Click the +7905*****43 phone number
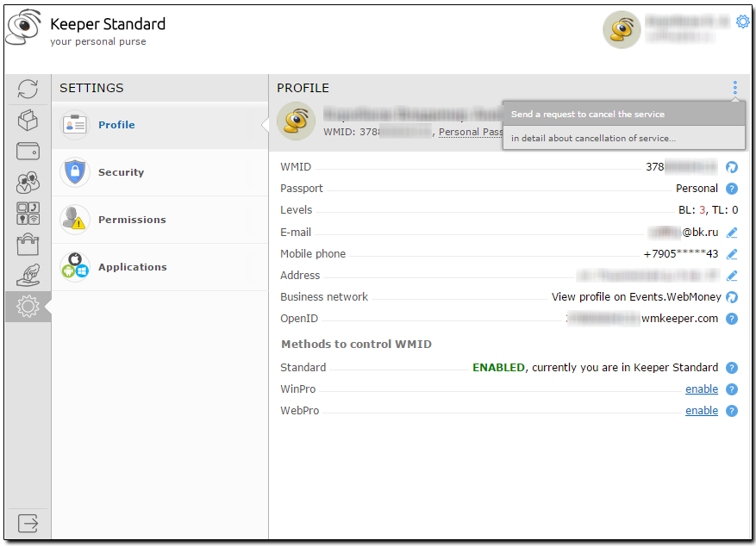 tap(681, 254)
